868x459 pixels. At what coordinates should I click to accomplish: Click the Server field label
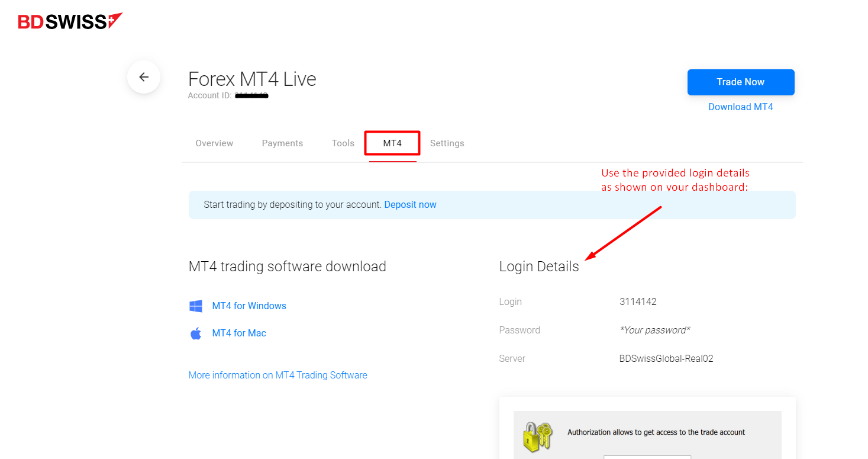(512, 359)
